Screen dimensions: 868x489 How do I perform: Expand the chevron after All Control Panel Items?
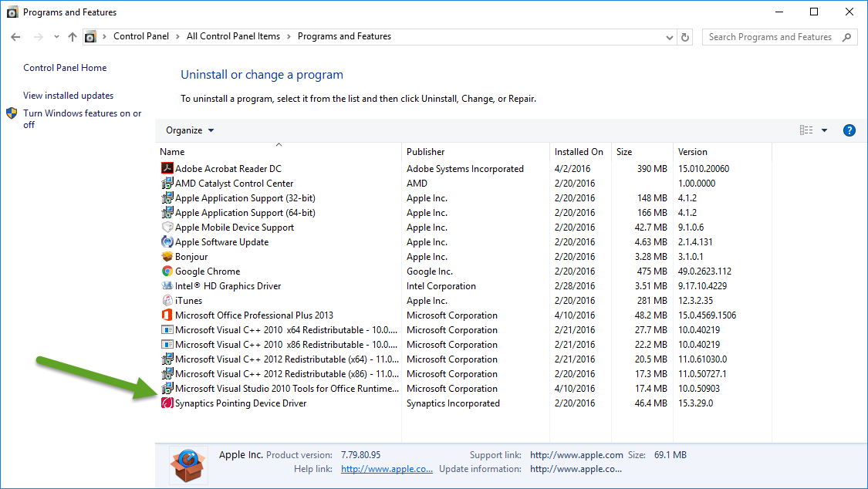pos(289,36)
